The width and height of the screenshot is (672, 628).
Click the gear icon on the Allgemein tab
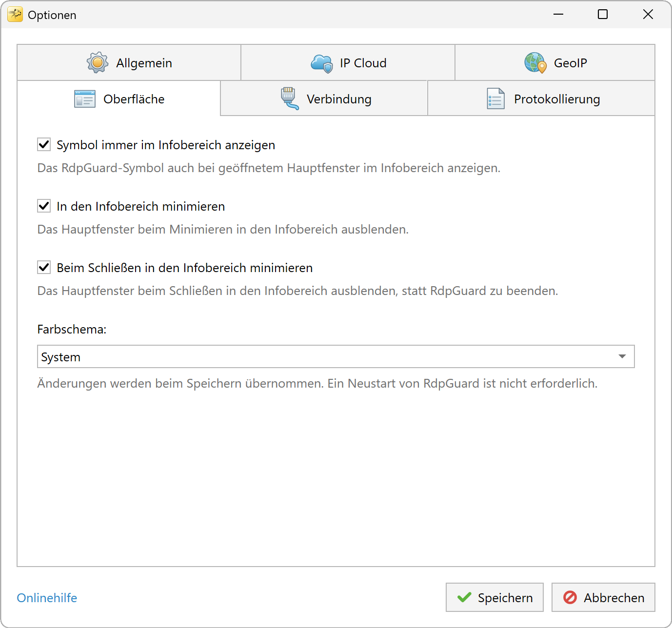tap(98, 62)
